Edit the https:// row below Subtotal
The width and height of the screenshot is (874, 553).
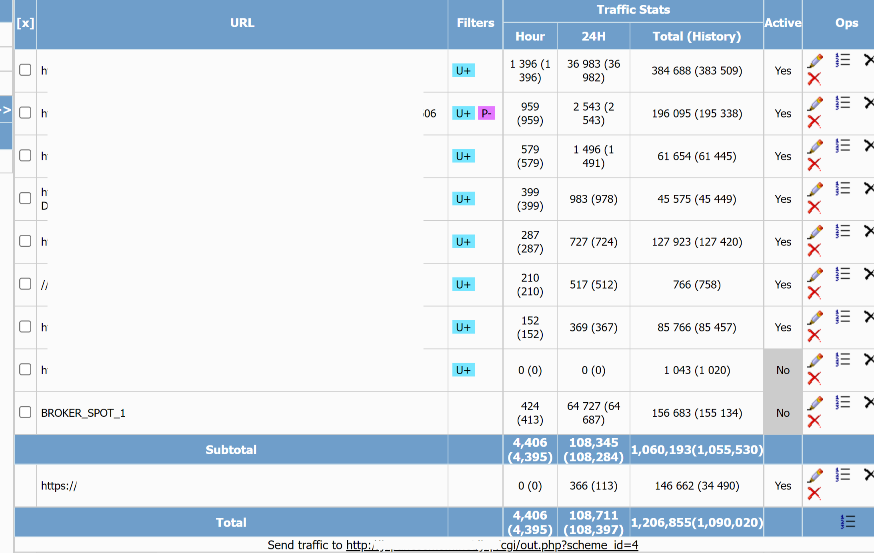(815, 476)
